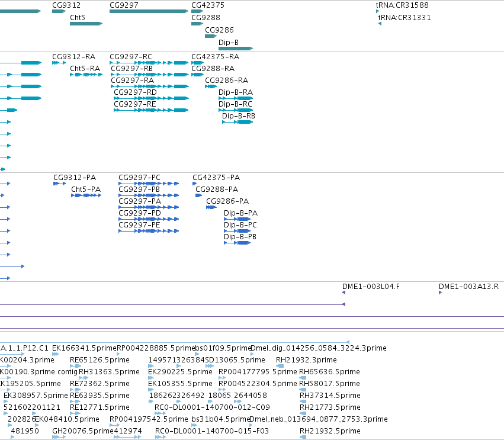This screenshot has width=504, height=440.
Task: Click EST EK290225.5prime
Action: [x=180, y=372]
